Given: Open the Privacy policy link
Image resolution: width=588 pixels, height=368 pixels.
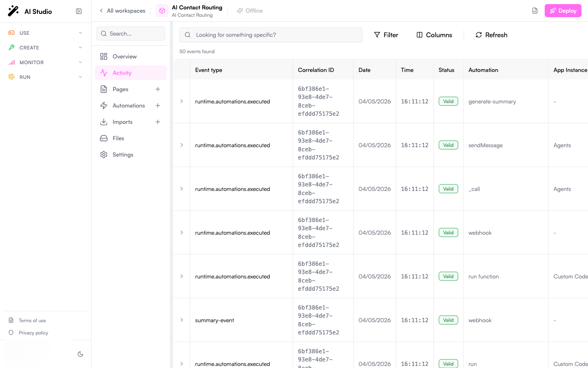Looking at the screenshot, I should click(33, 333).
